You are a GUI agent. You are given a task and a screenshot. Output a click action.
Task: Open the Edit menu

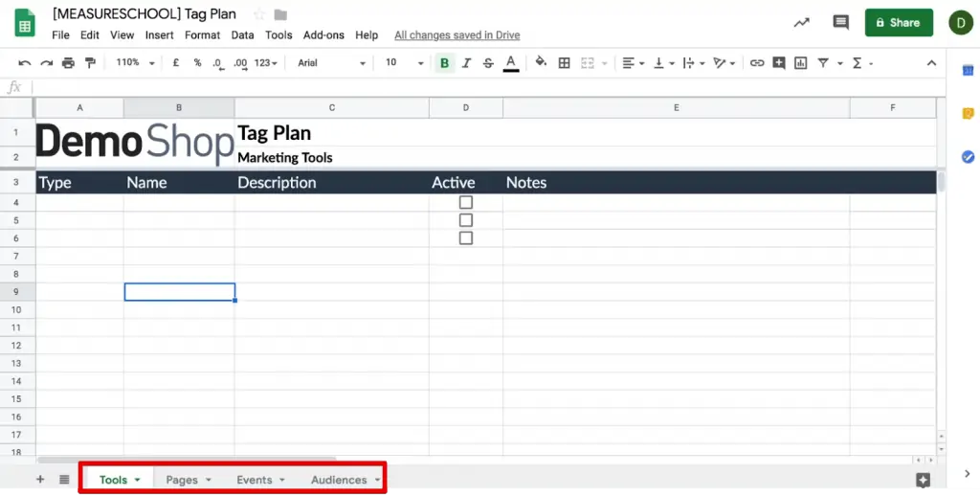click(x=89, y=35)
